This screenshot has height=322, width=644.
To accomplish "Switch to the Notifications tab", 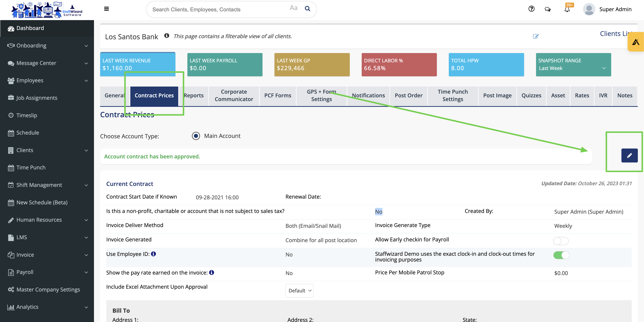I will coord(368,95).
